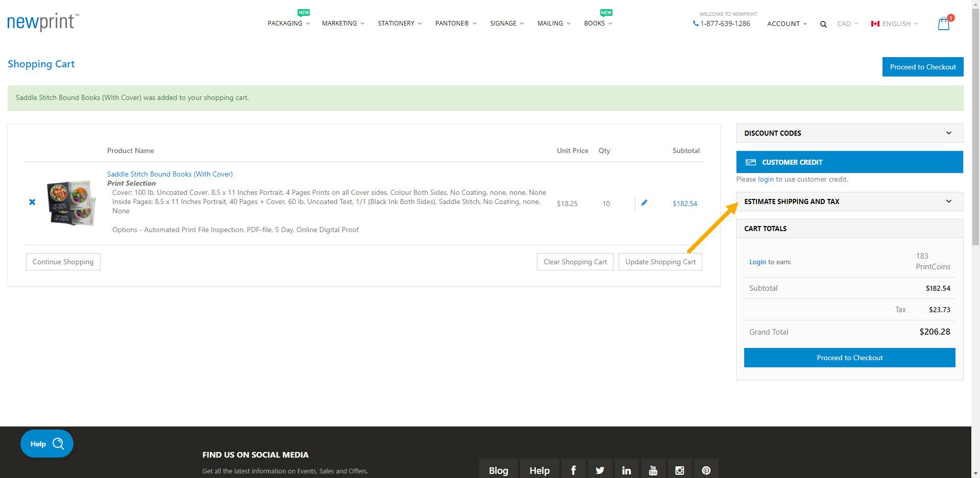This screenshot has width=980, height=478.
Task: Edit the cart item using the pencil icon
Action: coord(644,203)
